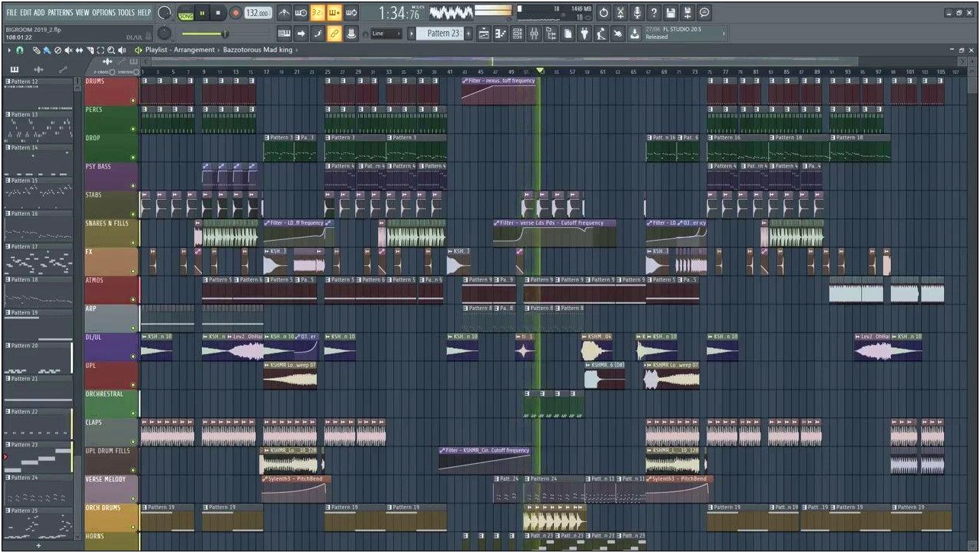The height and width of the screenshot is (553, 980).
Task: Open the Line snap dropdown
Action: coord(386,34)
